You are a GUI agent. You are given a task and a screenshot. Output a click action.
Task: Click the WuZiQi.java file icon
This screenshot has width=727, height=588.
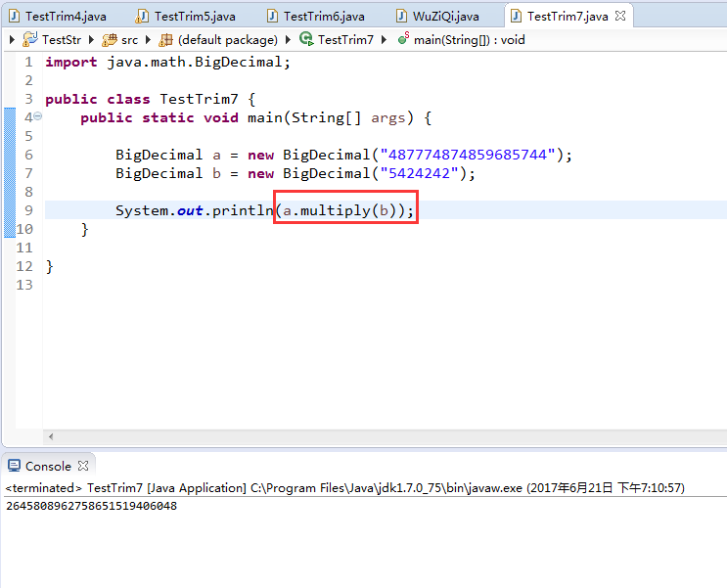pos(401,17)
